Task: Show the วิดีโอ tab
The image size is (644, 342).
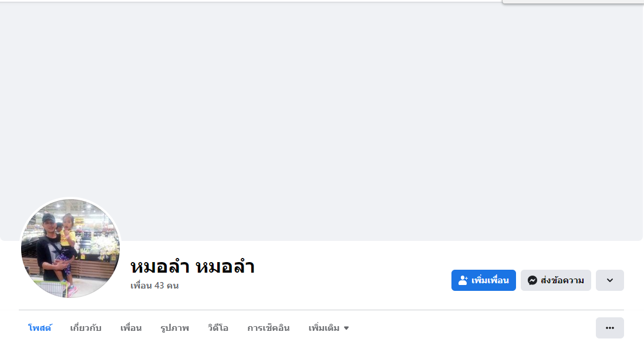Action: [x=218, y=328]
